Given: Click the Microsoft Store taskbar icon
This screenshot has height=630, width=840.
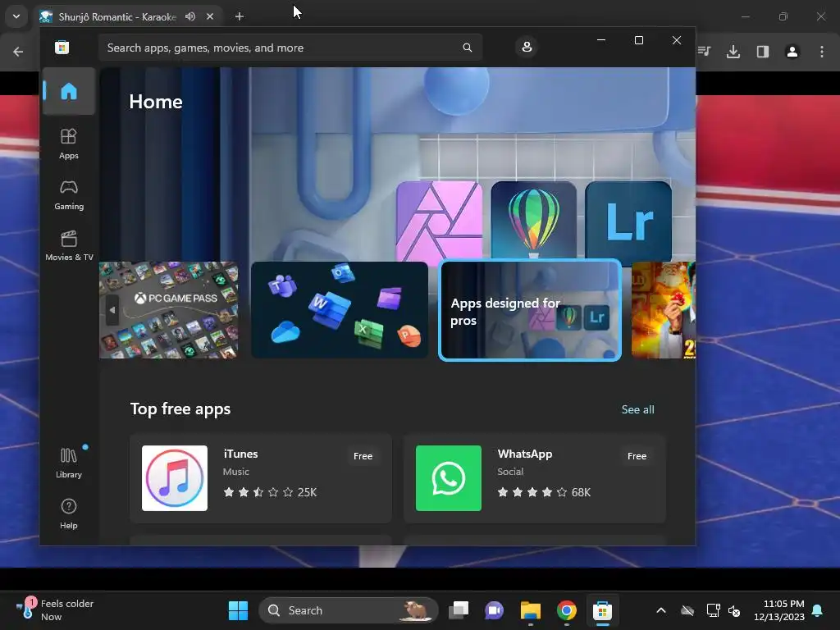Looking at the screenshot, I should coord(602,610).
